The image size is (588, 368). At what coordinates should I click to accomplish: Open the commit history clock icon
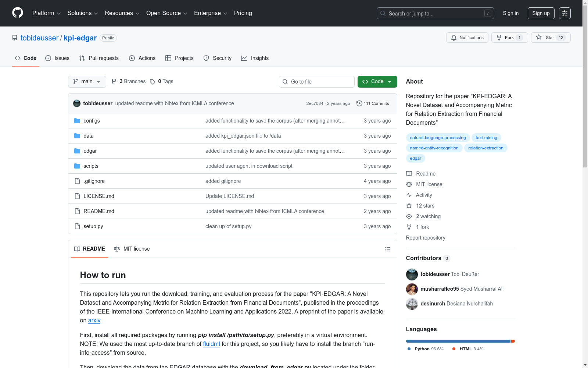pyautogui.click(x=359, y=103)
